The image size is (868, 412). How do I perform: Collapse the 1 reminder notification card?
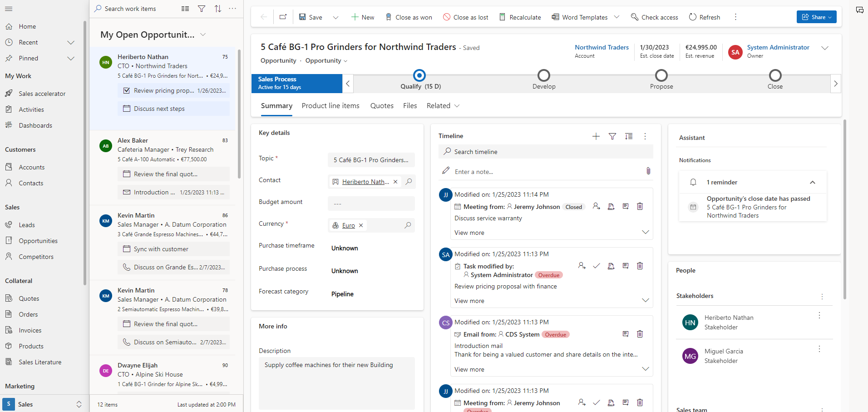point(812,182)
